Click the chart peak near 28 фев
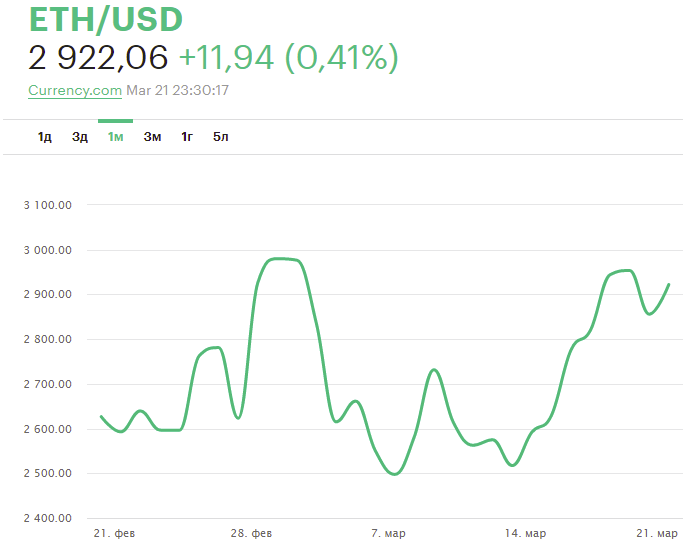The image size is (697, 549). (x=283, y=259)
